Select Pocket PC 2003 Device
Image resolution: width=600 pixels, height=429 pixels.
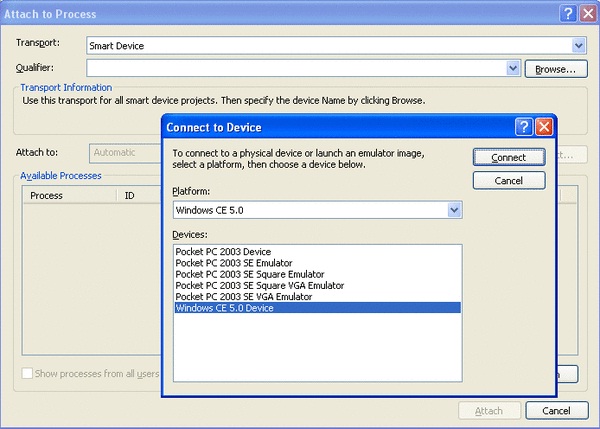click(x=222, y=251)
